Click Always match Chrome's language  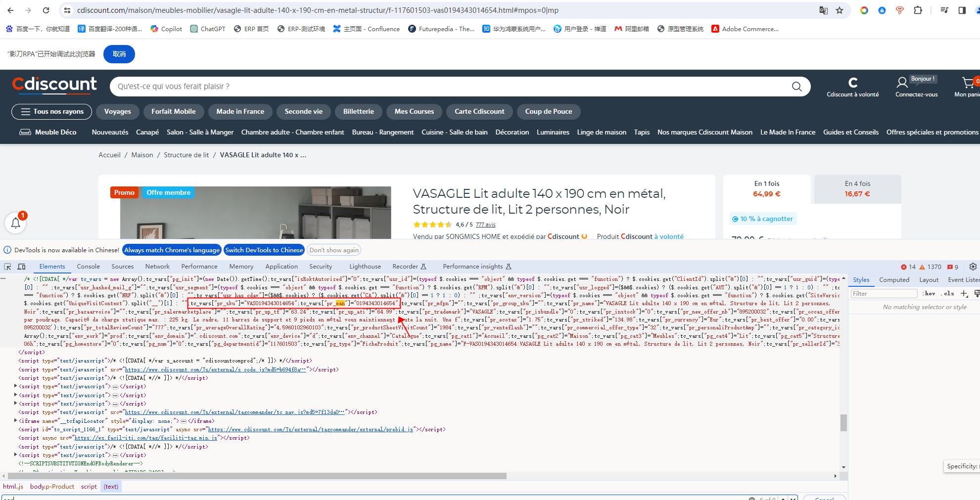point(172,250)
